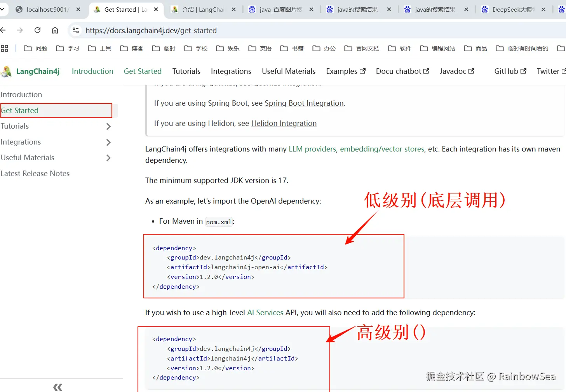This screenshot has height=392, width=566.
Task: Switch to DeepSeek大模型 tab
Action: point(514,9)
